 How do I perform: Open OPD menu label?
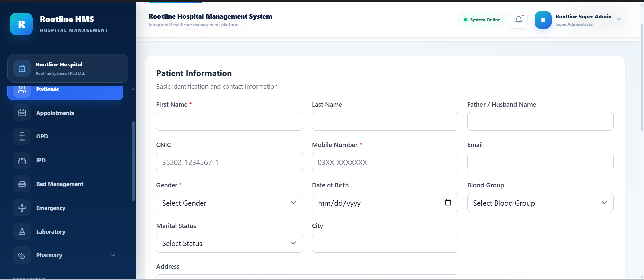click(x=42, y=136)
